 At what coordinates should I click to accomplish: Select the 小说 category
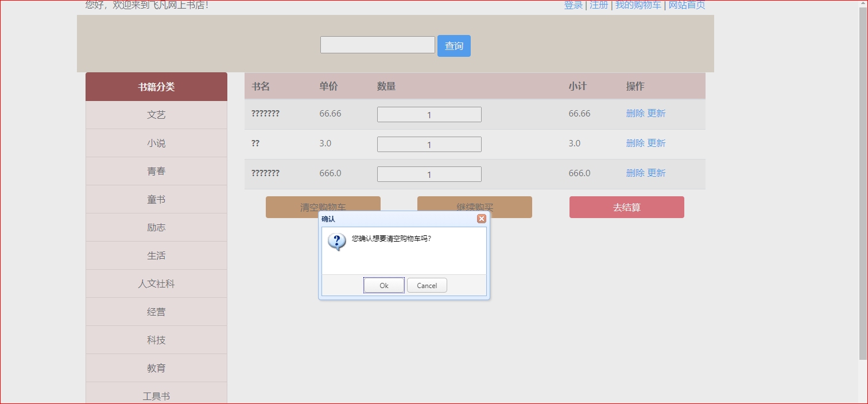point(156,143)
